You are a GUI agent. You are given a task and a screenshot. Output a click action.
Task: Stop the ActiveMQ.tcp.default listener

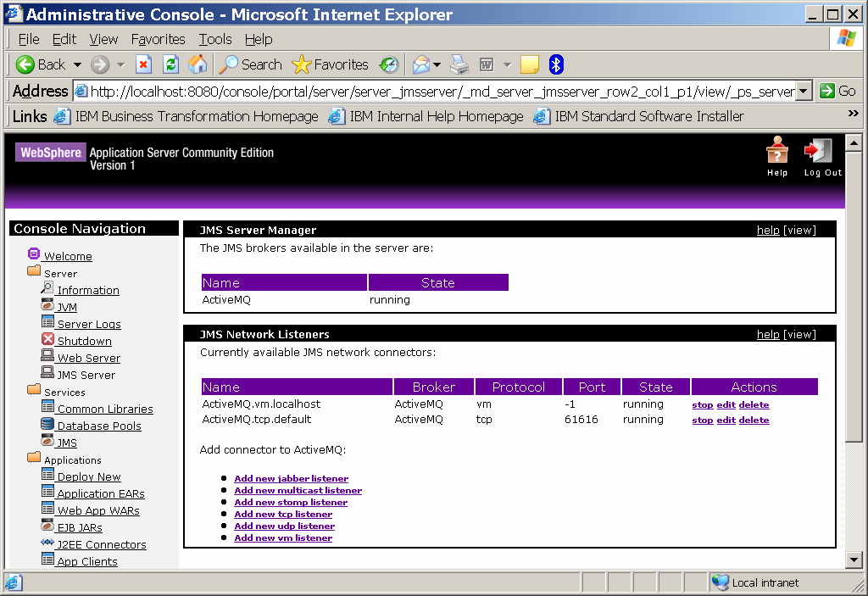[x=702, y=420]
